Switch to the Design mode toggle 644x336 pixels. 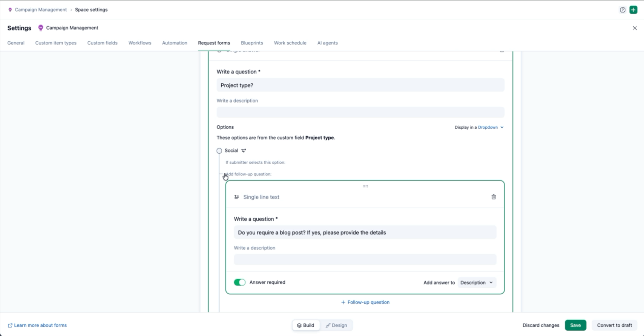point(336,325)
